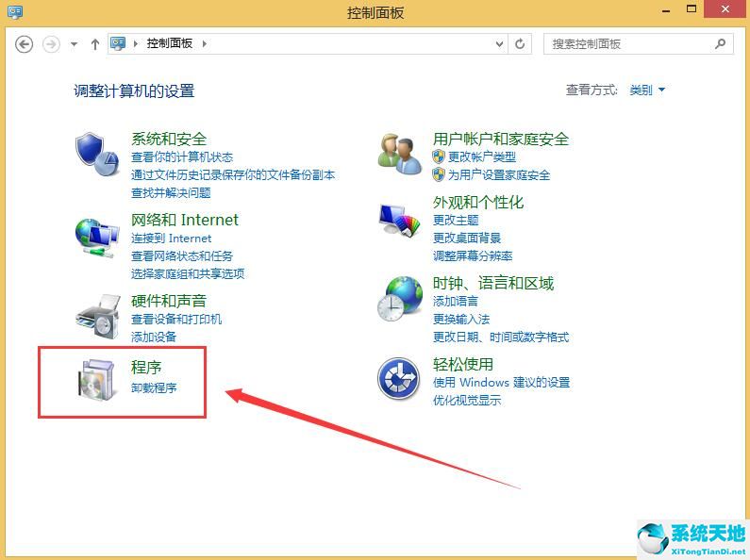The image size is (750, 560).
Task: Open the 时钟、语言和区域 globe clock icon
Action: 400,299
